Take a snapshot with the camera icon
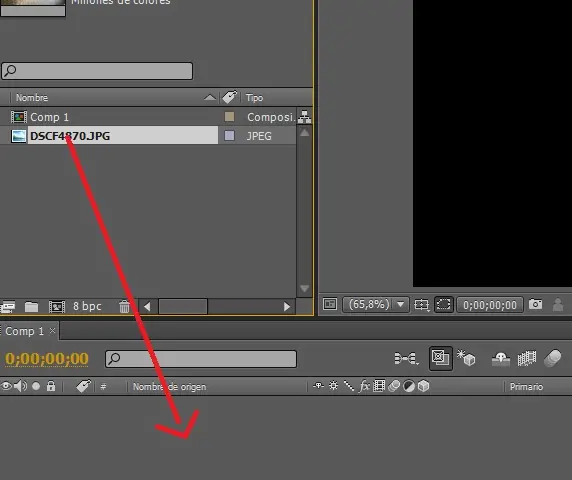Screen dimensions: 572x480 535,304
